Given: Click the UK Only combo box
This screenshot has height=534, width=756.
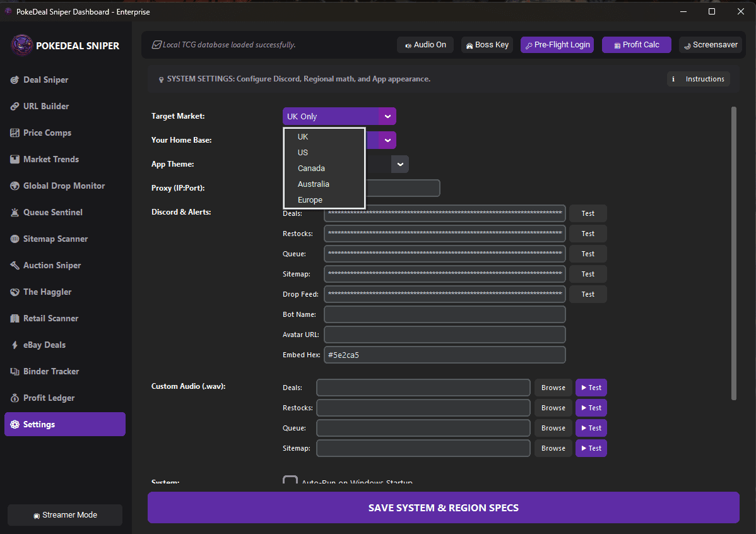Looking at the screenshot, I should 340,117.
